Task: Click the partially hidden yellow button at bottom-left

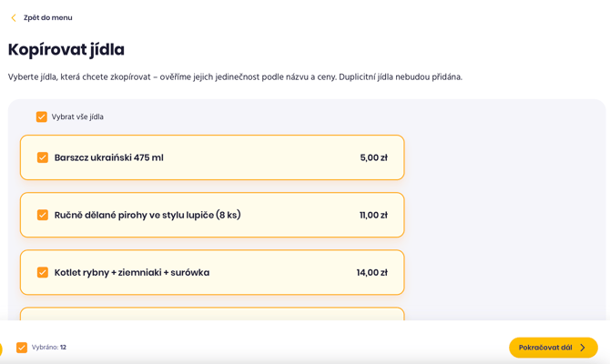Action: click(x=1, y=349)
